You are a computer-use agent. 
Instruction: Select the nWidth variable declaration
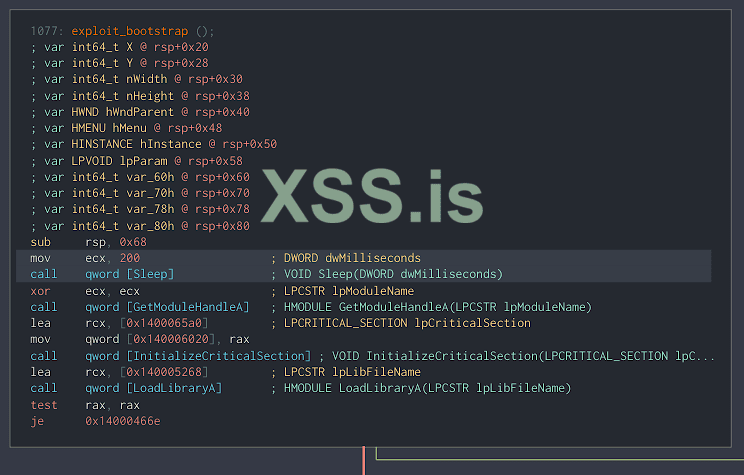click(137, 79)
